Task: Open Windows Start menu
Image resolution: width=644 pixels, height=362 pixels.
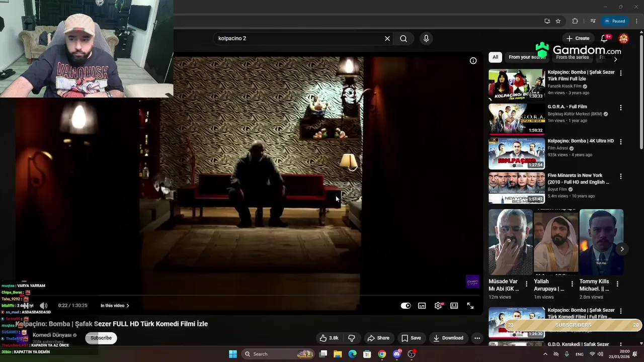Action: (233, 354)
